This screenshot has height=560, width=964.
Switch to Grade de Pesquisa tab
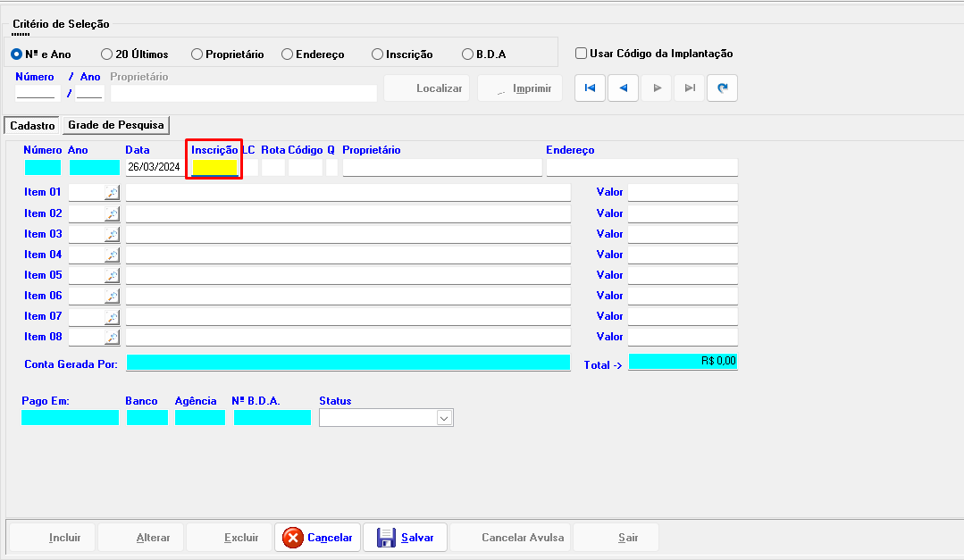116,125
